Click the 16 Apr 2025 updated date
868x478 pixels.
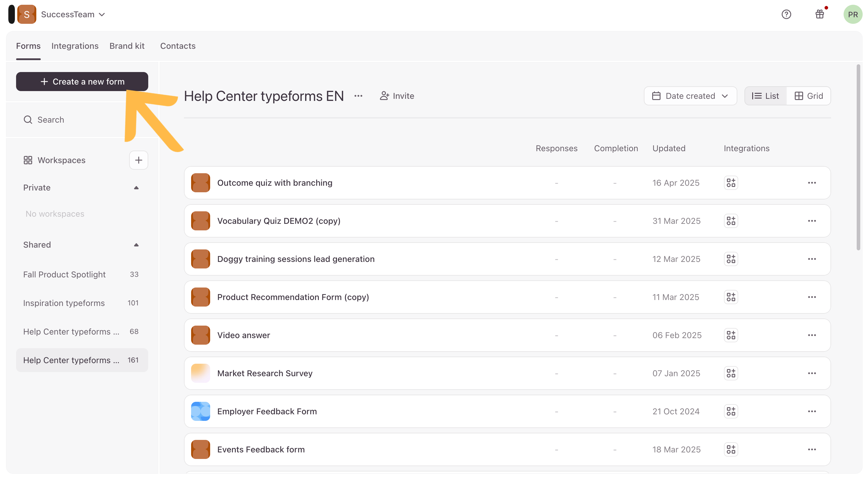pos(676,183)
